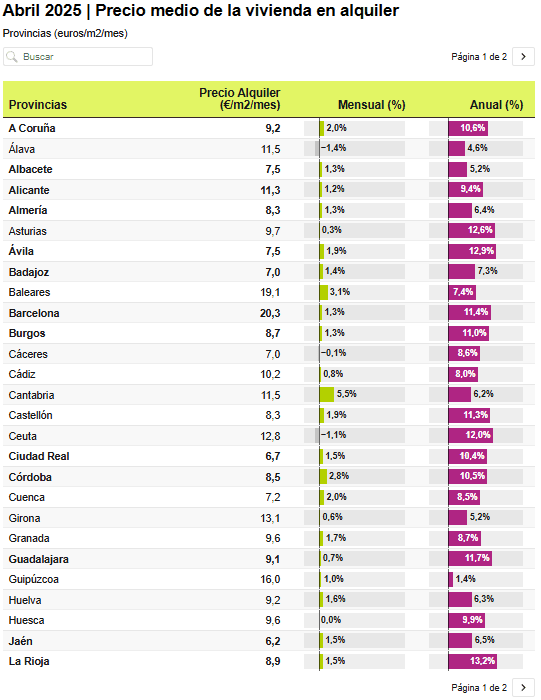
Task: Click Ávila's 12,9% annual bar
Action: point(472,251)
